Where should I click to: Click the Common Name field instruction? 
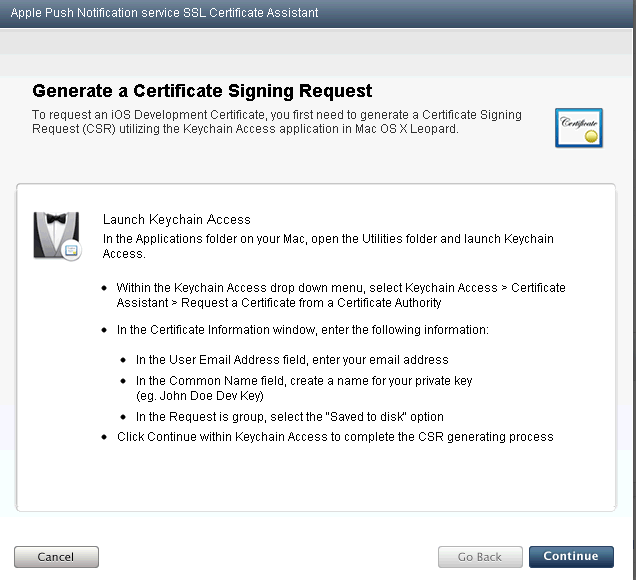pyautogui.click(x=304, y=381)
